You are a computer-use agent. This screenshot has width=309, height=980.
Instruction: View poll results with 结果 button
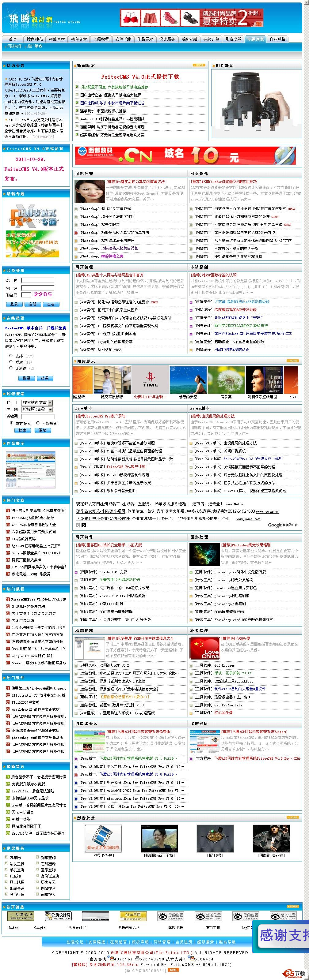click(45, 378)
